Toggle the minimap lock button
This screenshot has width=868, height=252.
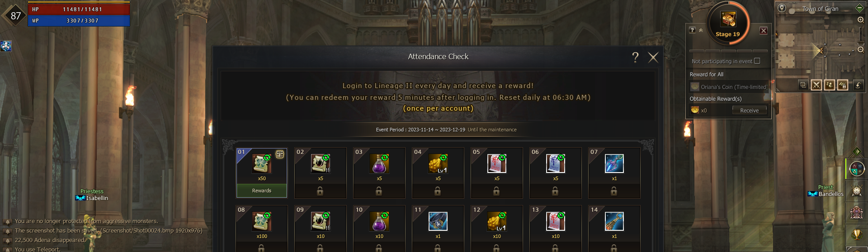842,84
